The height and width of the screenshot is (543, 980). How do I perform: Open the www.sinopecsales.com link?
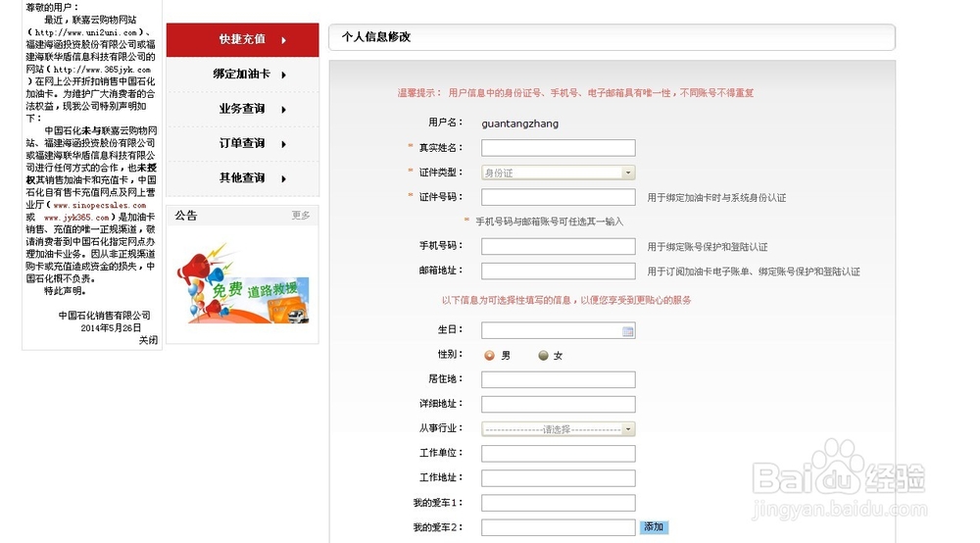(x=99, y=205)
